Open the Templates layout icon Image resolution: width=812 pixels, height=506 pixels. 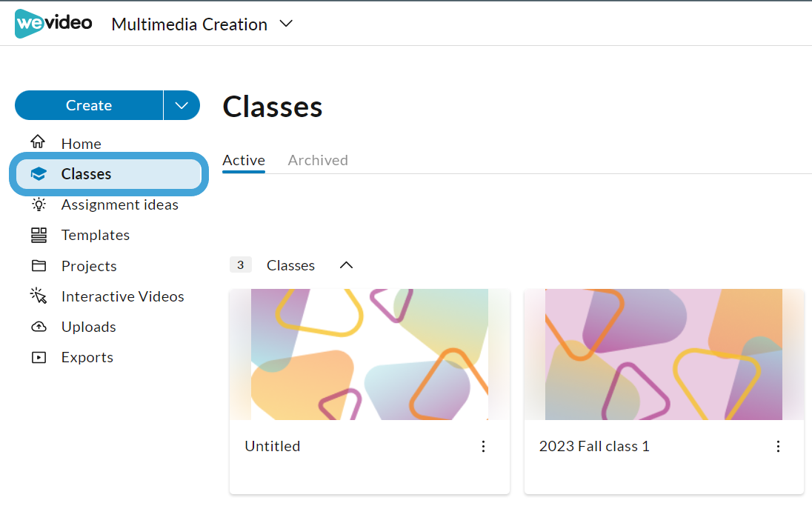(x=39, y=235)
